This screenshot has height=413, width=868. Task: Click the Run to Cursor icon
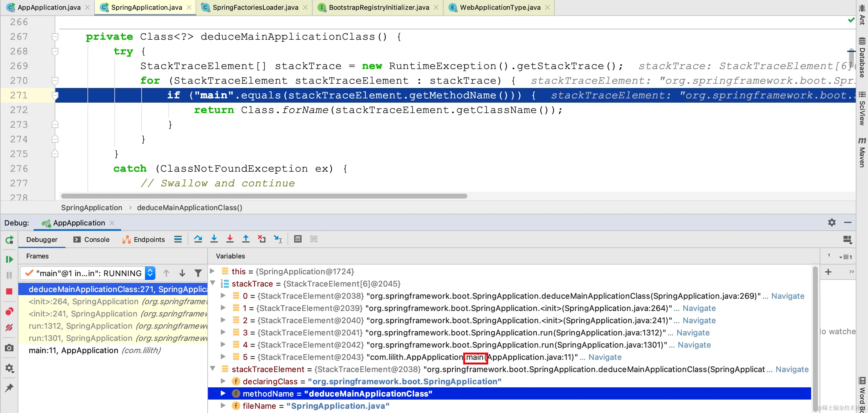point(278,239)
